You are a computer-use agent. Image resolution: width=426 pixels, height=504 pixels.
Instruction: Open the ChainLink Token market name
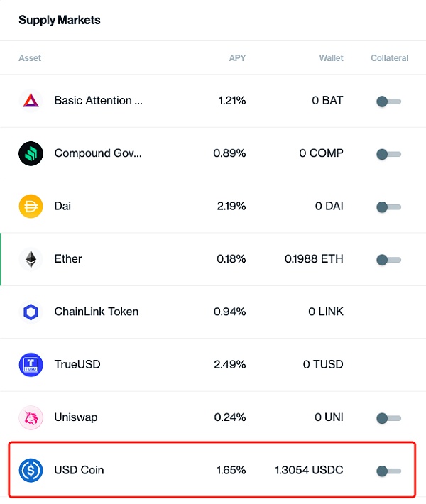[x=96, y=312]
